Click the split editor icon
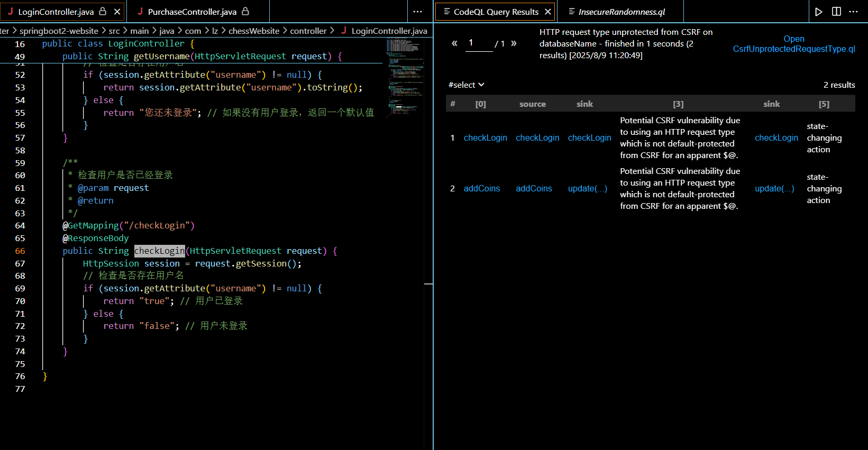The height and width of the screenshot is (450, 868). 836,12
